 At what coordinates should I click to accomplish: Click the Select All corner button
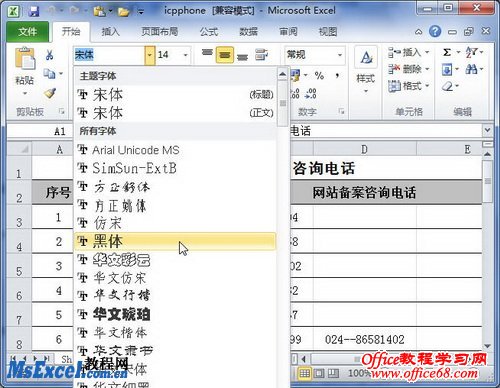tap(19, 149)
